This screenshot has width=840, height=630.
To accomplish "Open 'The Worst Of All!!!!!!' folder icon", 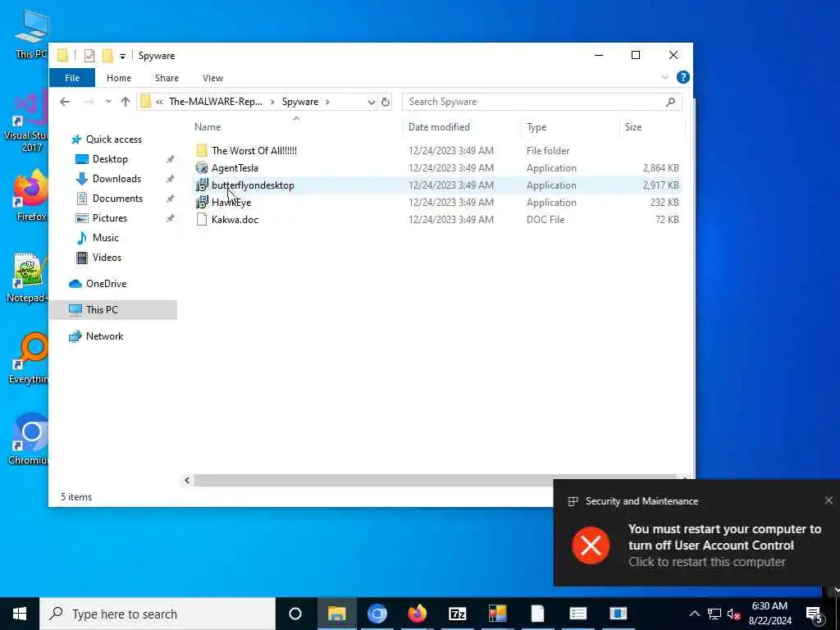I will point(202,151).
